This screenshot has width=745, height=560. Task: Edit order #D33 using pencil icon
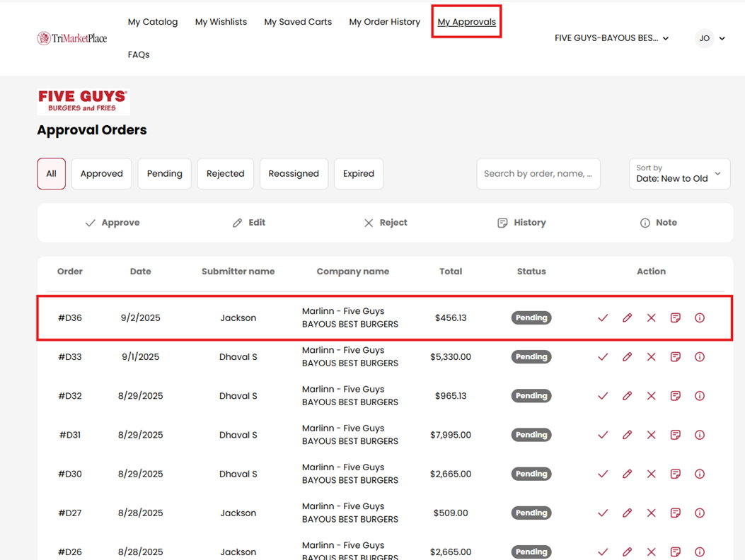[x=627, y=357]
